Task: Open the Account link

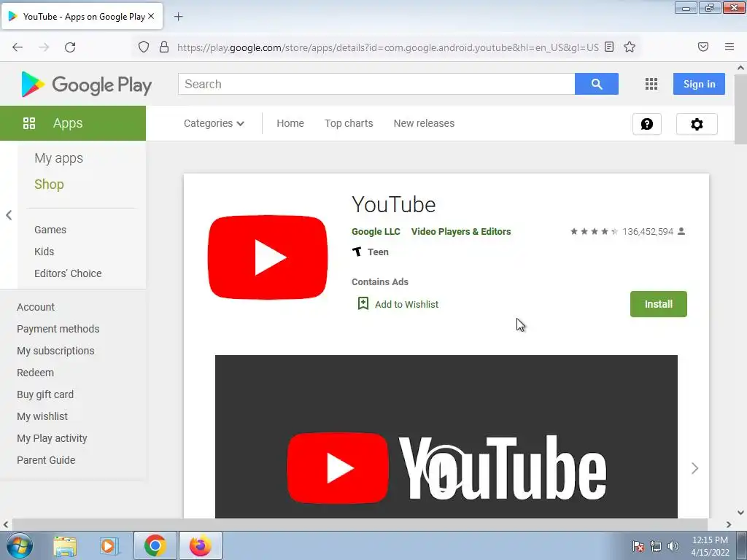Action: (36, 307)
